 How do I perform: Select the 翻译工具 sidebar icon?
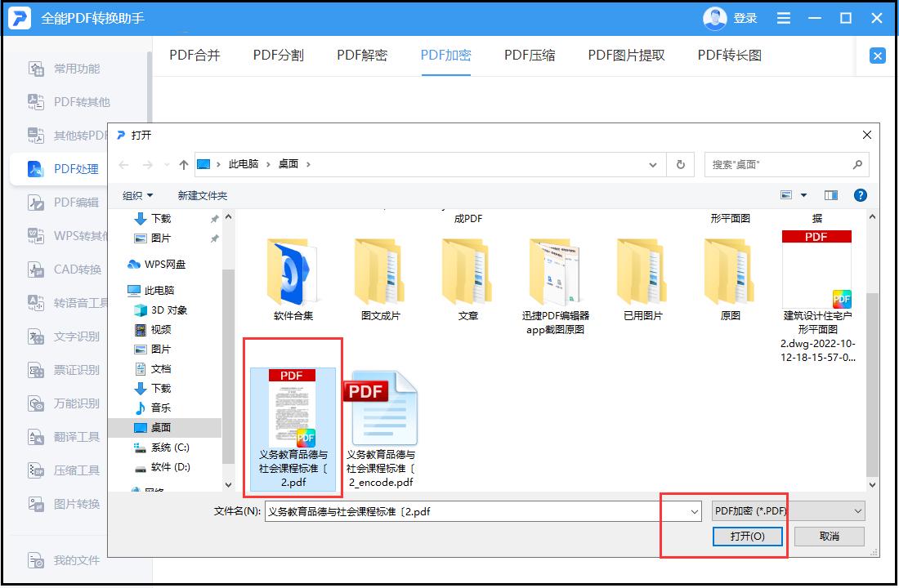point(61,437)
